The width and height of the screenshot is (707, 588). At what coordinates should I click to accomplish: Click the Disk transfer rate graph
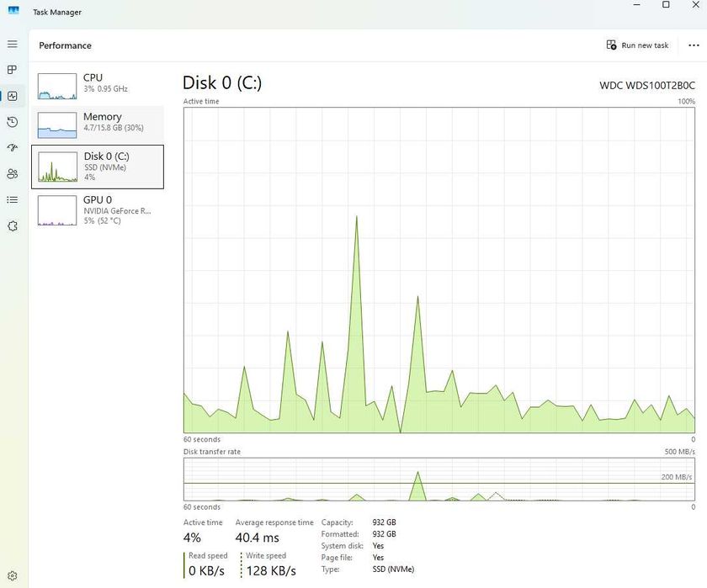(x=439, y=479)
